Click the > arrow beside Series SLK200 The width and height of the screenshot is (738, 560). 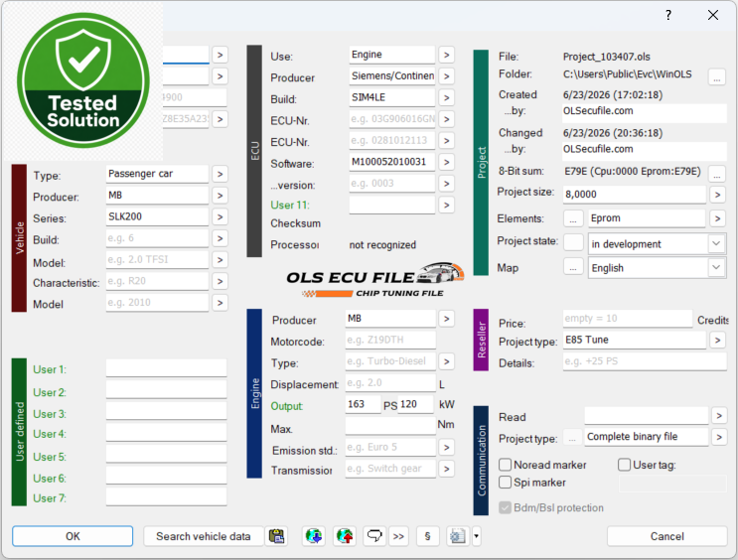pos(220,216)
